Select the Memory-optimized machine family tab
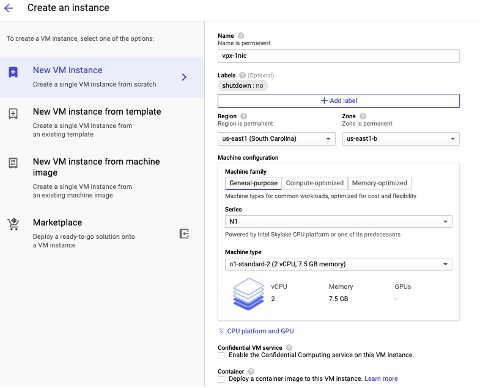Screen dimensions: 480x388 pos(380,183)
